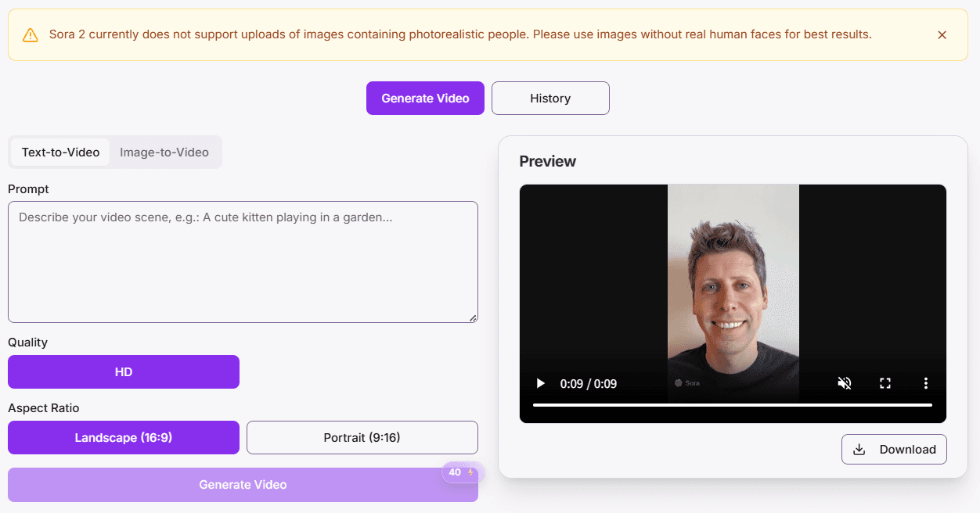Click the lightning credits badge showing 40
The width and height of the screenshot is (980, 513).
click(x=462, y=472)
